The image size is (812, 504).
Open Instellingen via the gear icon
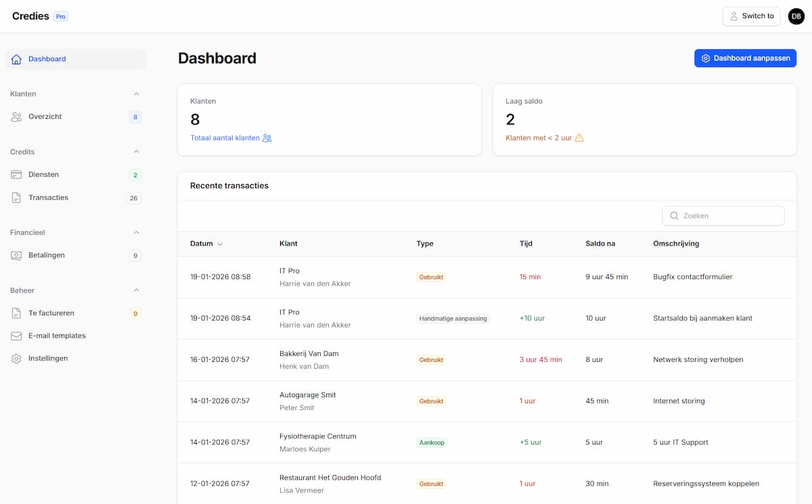tap(16, 358)
